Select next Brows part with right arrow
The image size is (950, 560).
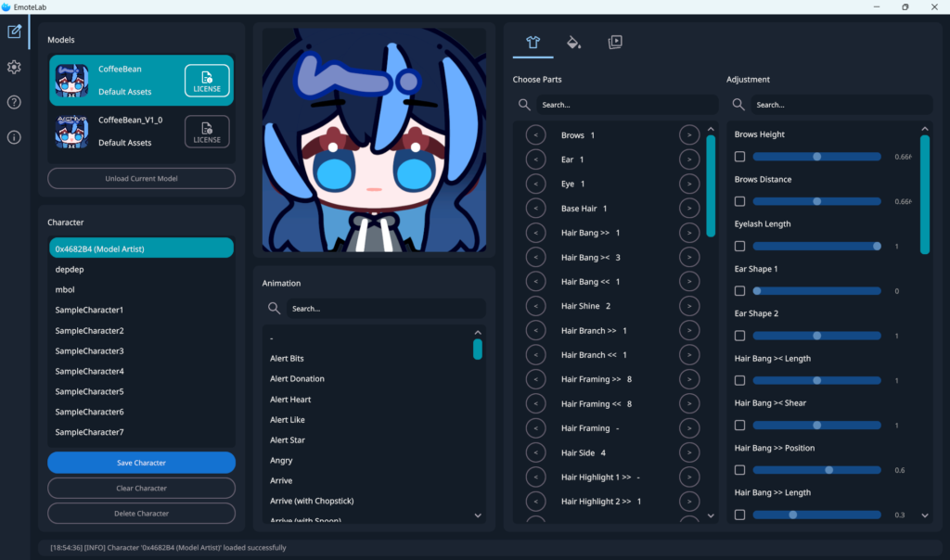688,135
